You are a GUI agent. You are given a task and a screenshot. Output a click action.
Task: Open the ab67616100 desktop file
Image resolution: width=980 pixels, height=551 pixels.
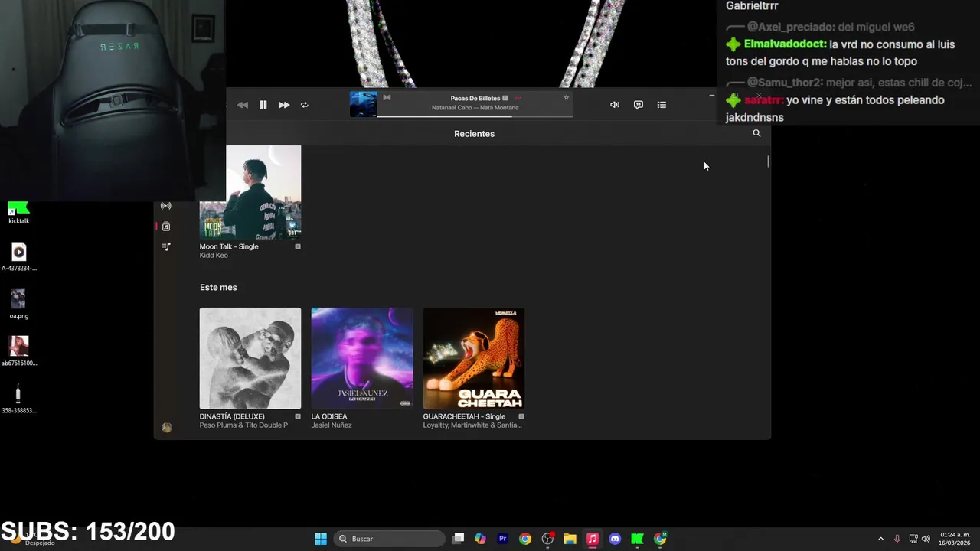click(18, 351)
